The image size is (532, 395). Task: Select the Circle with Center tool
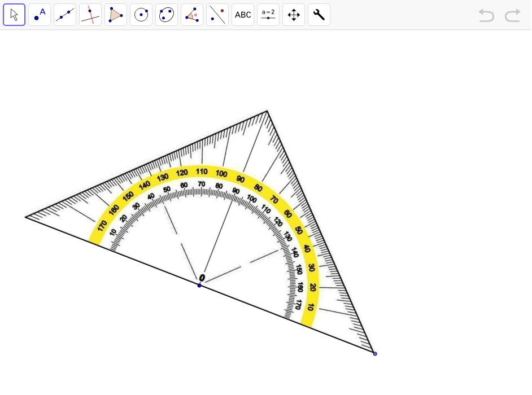(x=141, y=15)
